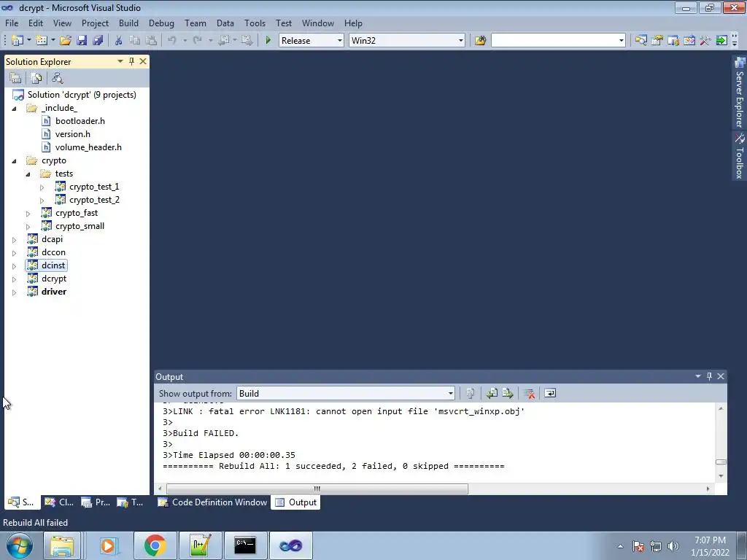Viewport: 747px width, 560px height.
Task: Select the dccon project
Action: click(x=53, y=252)
